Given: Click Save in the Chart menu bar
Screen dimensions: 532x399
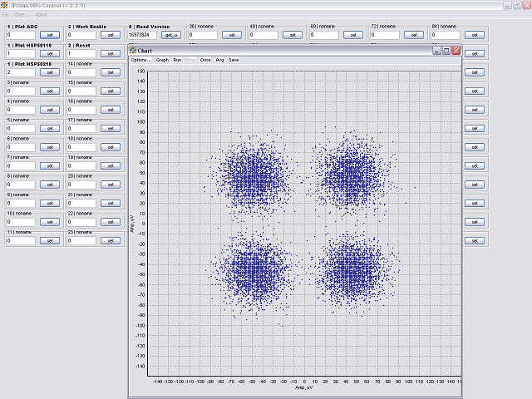Looking at the screenshot, I should 234,60.
